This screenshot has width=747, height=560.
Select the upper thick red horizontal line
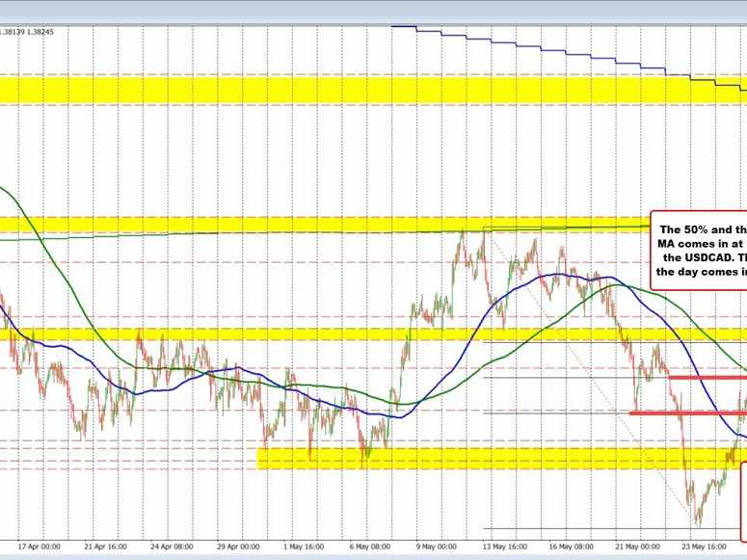pos(707,378)
